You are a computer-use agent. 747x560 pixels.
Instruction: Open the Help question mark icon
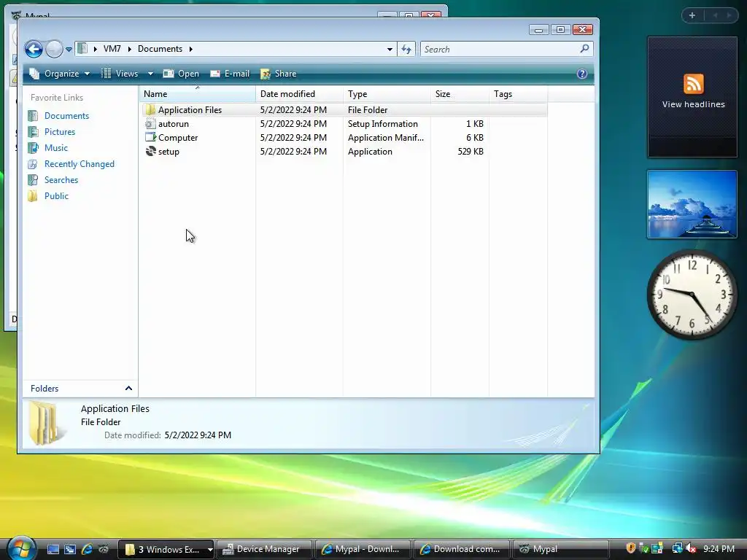(581, 74)
